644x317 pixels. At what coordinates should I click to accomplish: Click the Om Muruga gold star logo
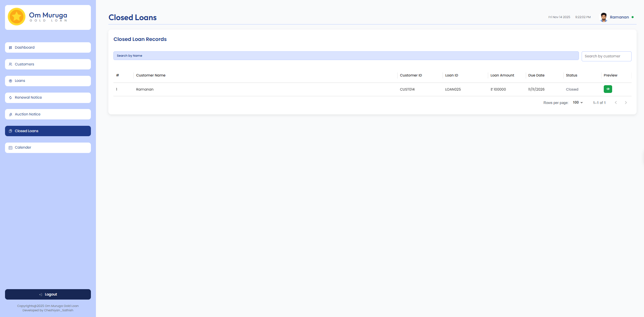(x=16, y=17)
